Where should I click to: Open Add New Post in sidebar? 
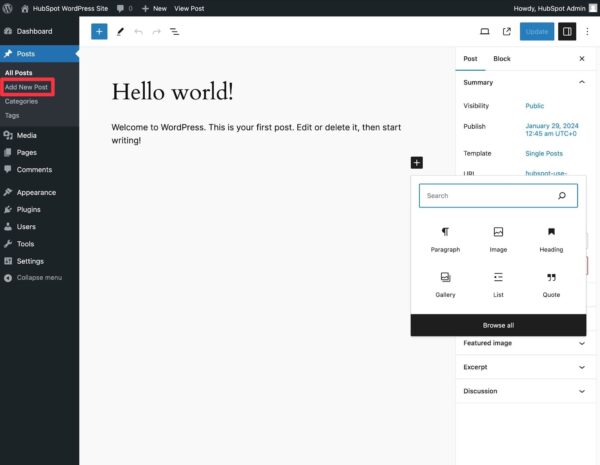click(26, 87)
